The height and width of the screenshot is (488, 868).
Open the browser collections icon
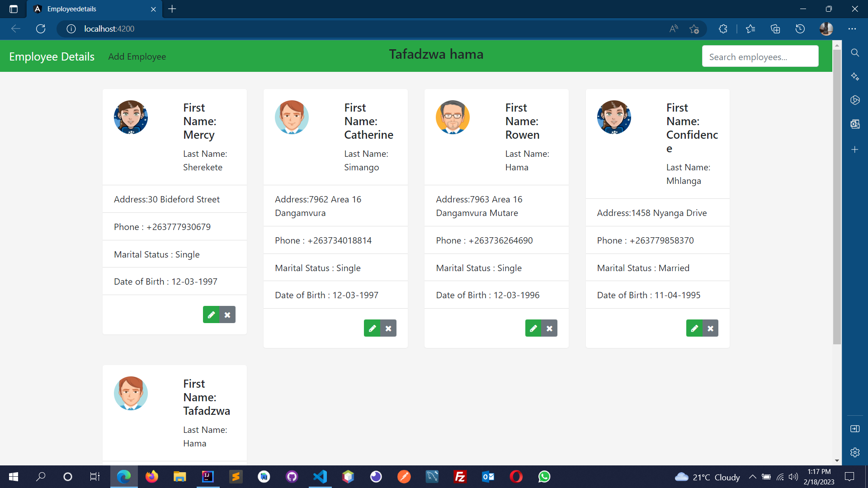point(775,29)
